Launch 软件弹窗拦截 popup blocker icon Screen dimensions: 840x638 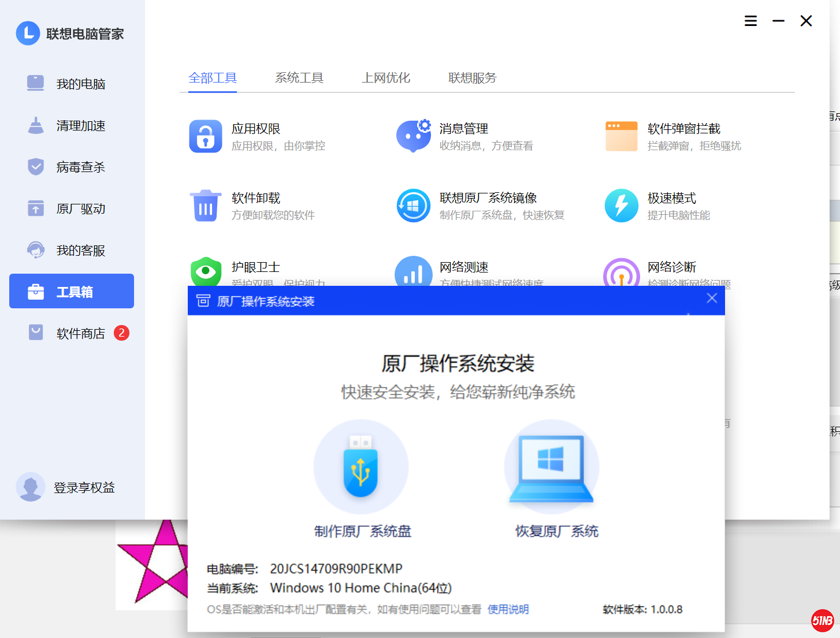pos(621,136)
